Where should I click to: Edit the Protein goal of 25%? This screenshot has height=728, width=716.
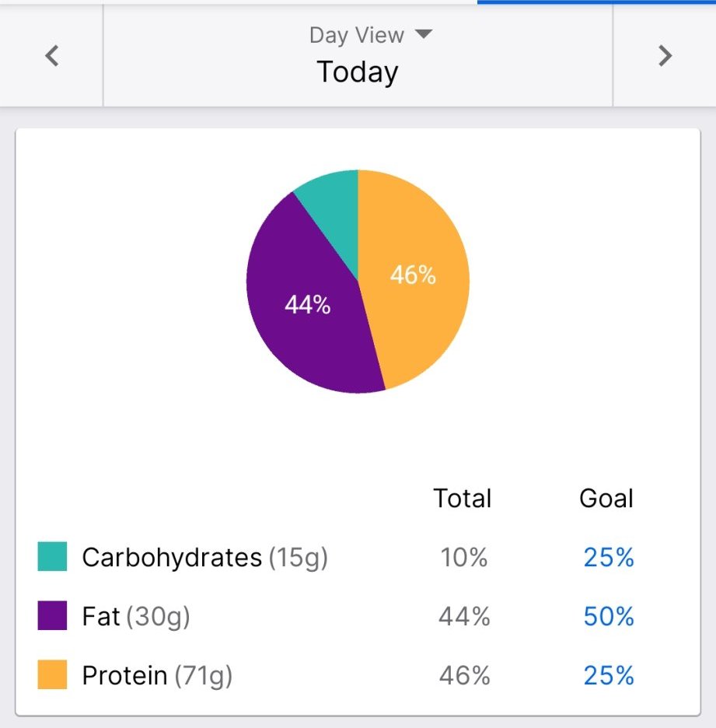point(609,675)
